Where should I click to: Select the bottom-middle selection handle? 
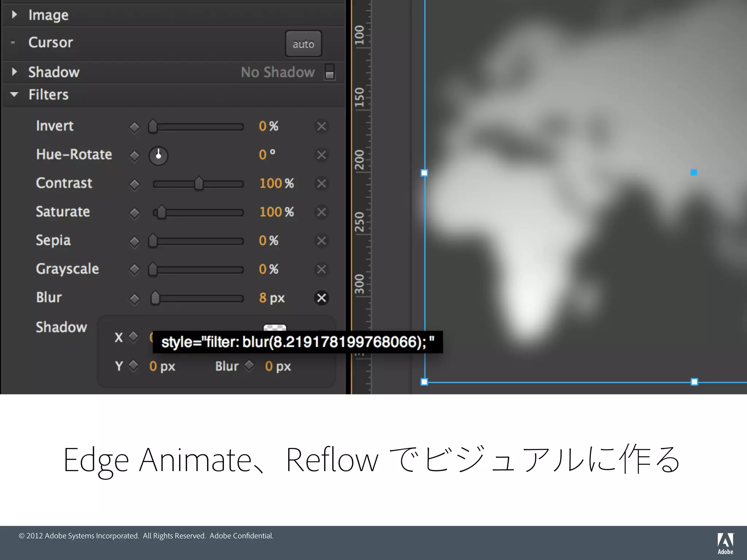click(x=694, y=382)
